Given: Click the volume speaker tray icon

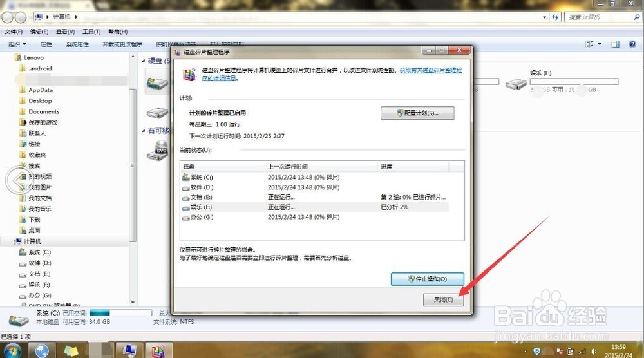Looking at the screenshot, I should (594, 352).
